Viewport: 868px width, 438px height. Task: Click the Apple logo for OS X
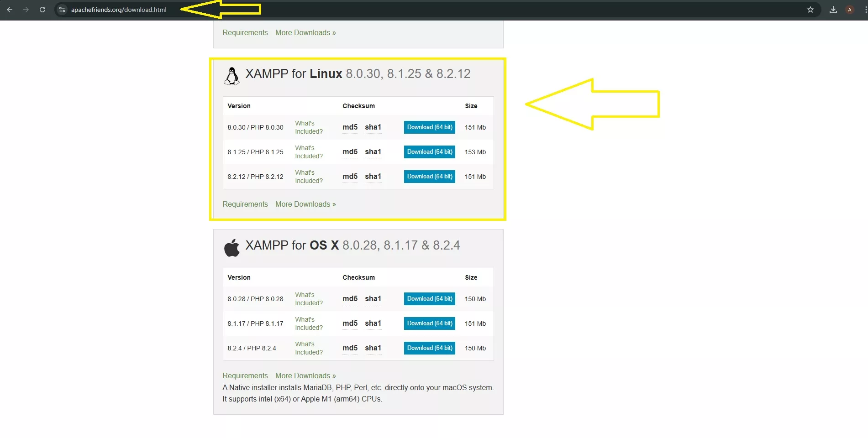232,248
